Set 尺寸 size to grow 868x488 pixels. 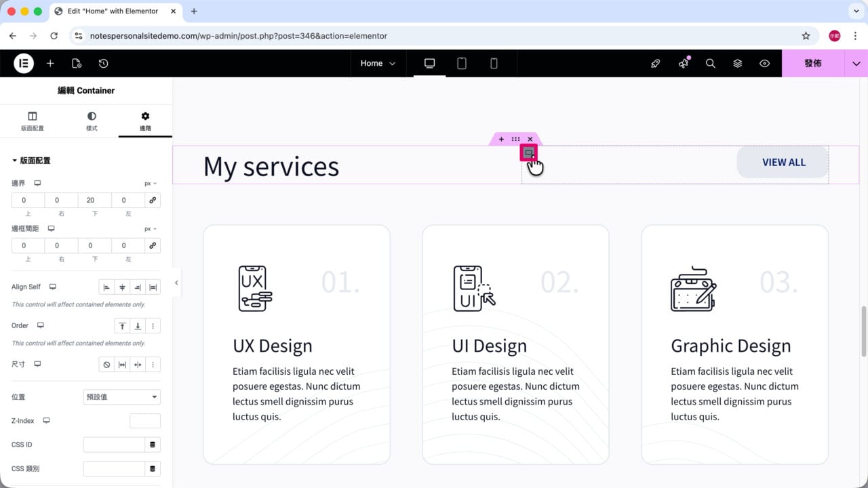tap(122, 365)
